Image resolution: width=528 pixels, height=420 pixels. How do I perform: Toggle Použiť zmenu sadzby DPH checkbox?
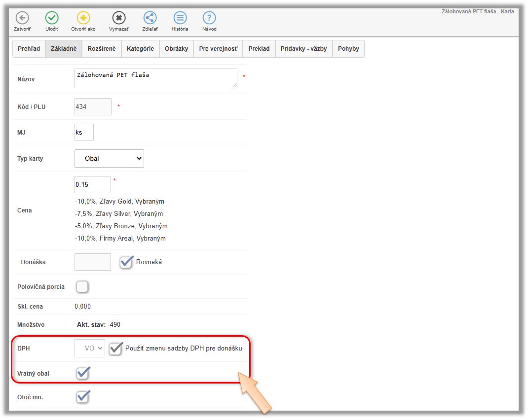[x=115, y=348]
